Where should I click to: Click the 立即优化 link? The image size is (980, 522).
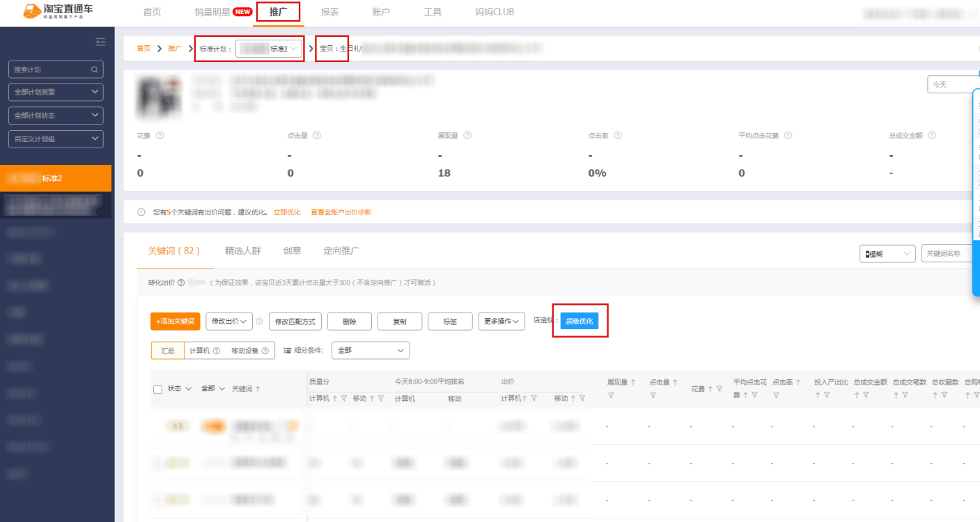(286, 212)
